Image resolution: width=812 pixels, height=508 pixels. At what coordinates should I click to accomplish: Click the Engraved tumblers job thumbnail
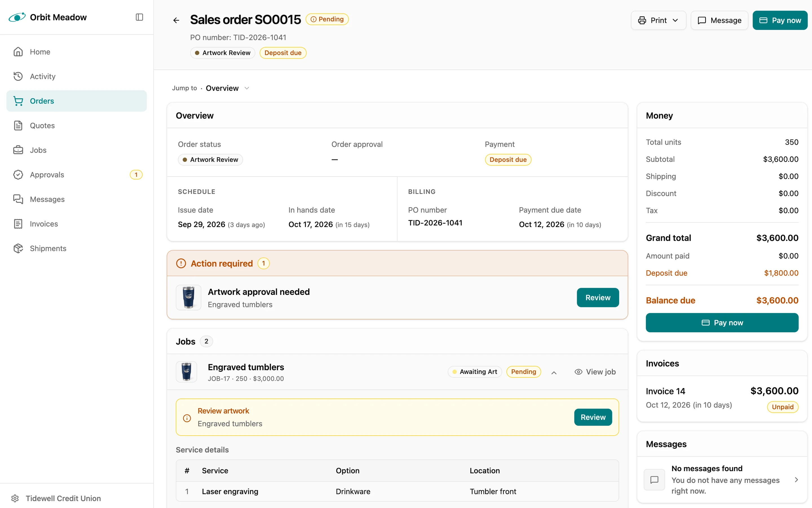tap(186, 372)
